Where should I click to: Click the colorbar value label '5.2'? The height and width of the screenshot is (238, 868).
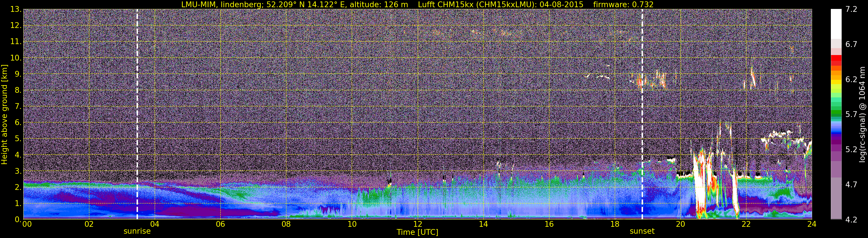click(851, 150)
